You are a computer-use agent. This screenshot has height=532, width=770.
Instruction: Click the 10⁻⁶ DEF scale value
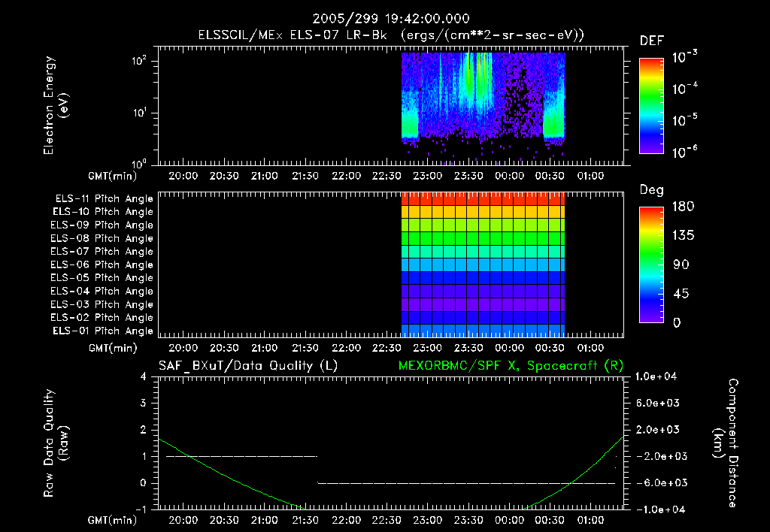click(684, 152)
